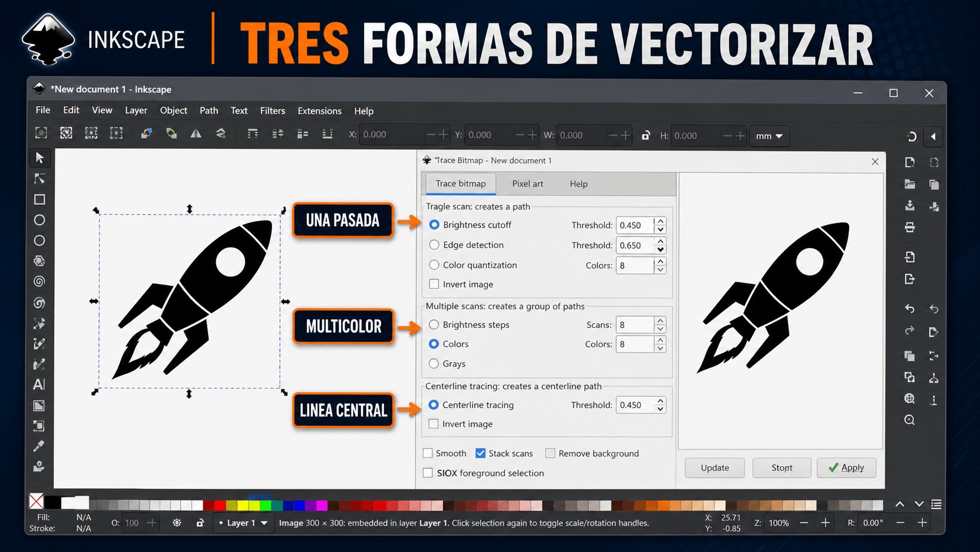Select Edge detection radio option
Viewport: 980px width, 552px height.
(x=434, y=245)
